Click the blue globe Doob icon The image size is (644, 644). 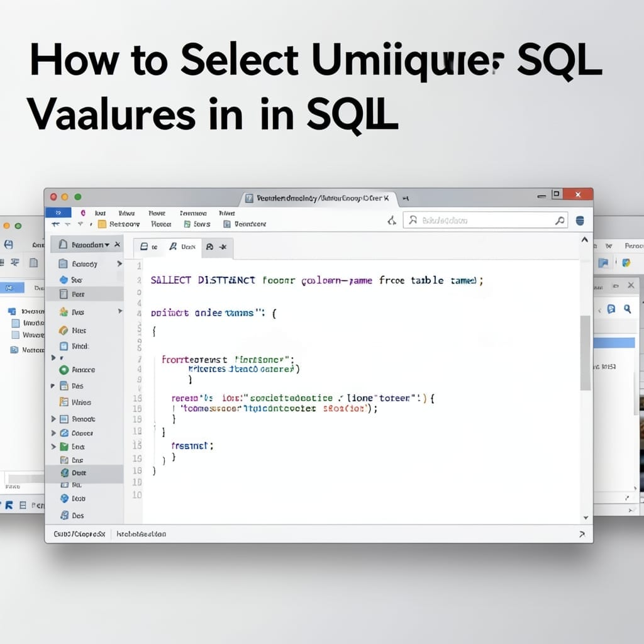(65, 498)
